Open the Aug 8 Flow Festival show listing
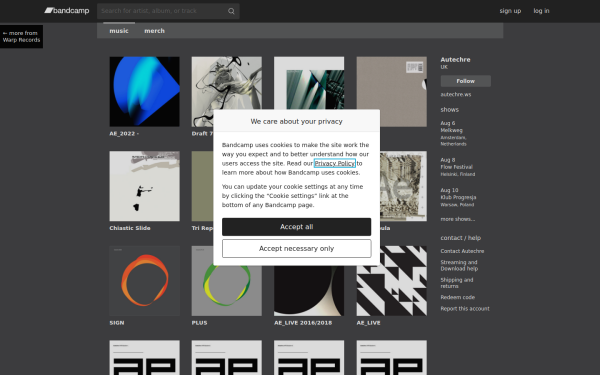The image size is (600, 375). pyautogui.click(x=458, y=167)
